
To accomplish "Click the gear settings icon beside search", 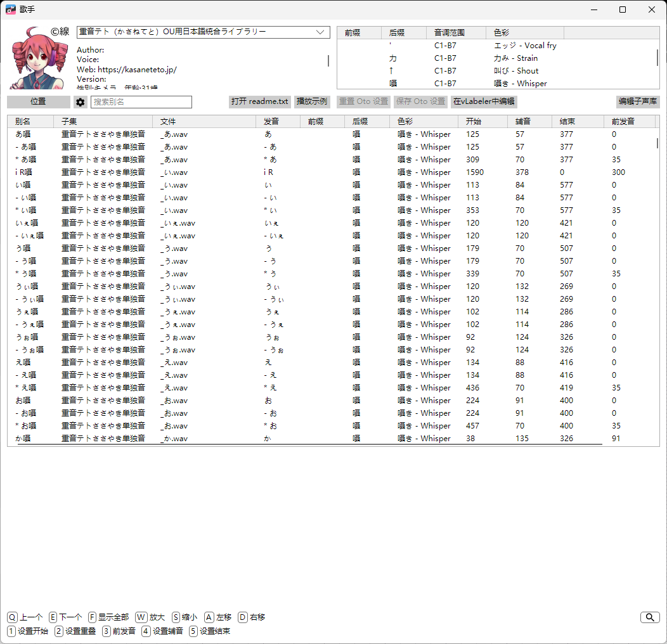I will [x=81, y=102].
